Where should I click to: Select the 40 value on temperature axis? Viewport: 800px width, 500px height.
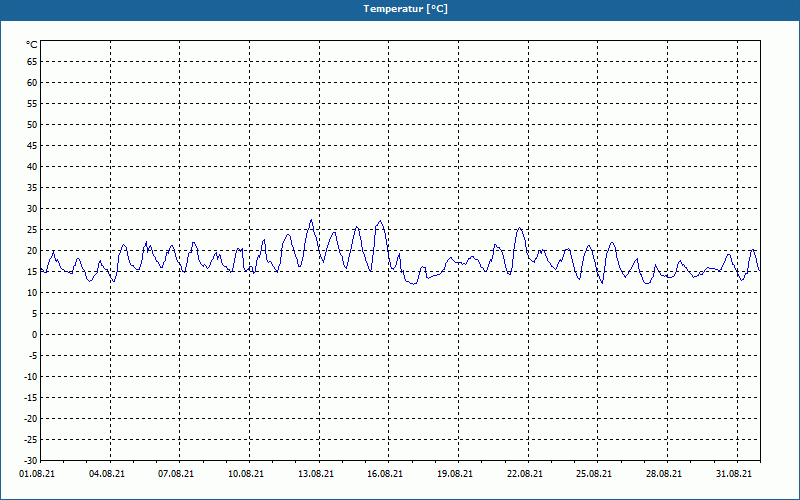pos(32,167)
